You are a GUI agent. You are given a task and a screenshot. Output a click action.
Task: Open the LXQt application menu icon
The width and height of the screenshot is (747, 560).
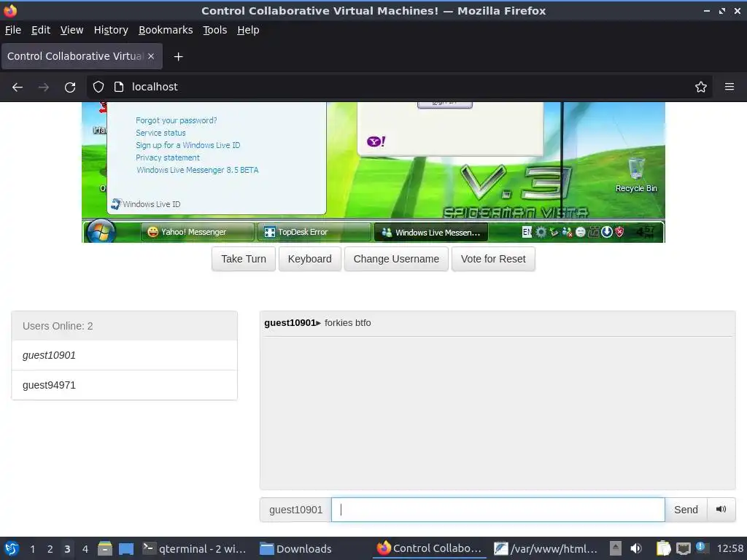click(12, 548)
